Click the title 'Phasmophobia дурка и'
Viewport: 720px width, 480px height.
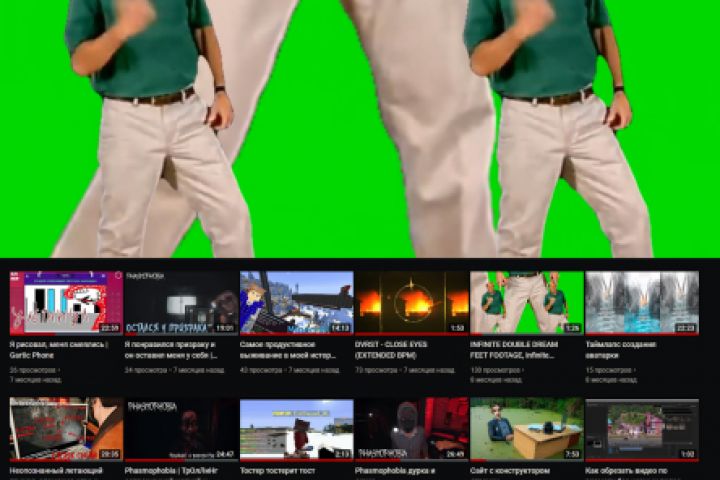(395, 471)
